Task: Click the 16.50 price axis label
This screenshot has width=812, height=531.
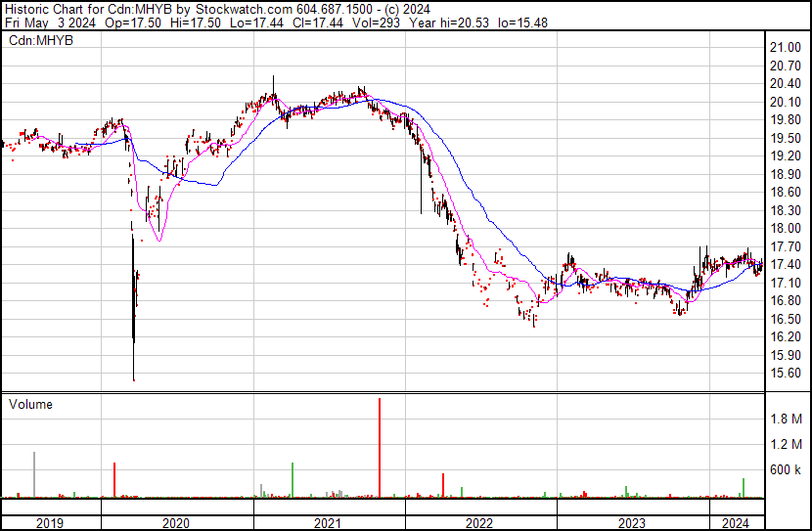Action: tap(785, 319)
